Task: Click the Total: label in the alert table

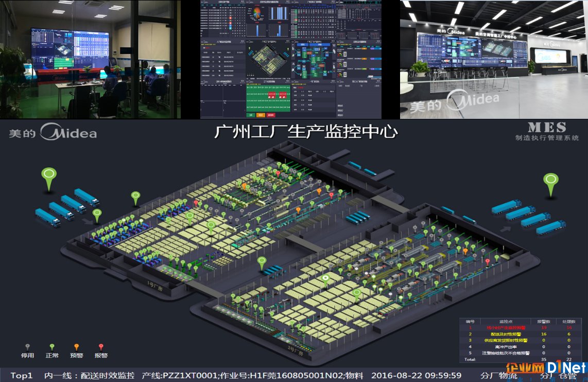Action: (470, 359)
